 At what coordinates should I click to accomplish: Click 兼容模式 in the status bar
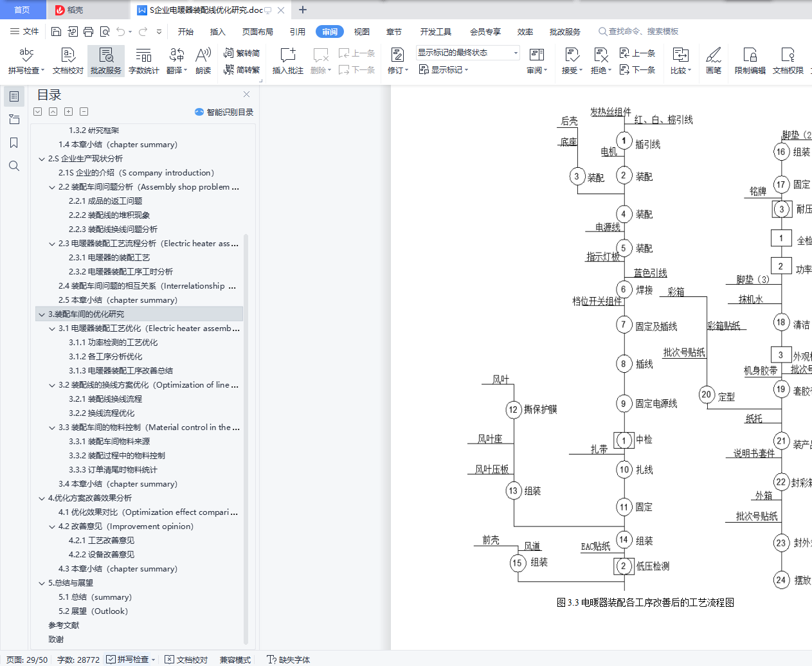coord(235,660)
